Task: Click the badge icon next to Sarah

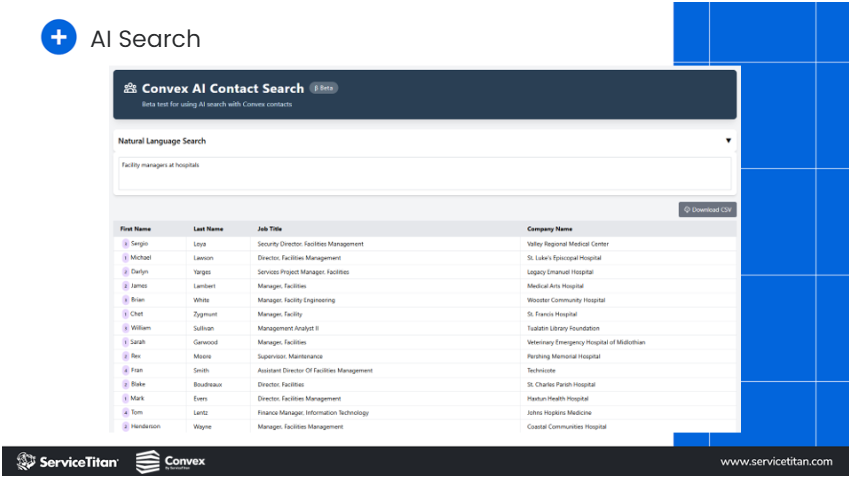Action: click(x=125, y=343)
